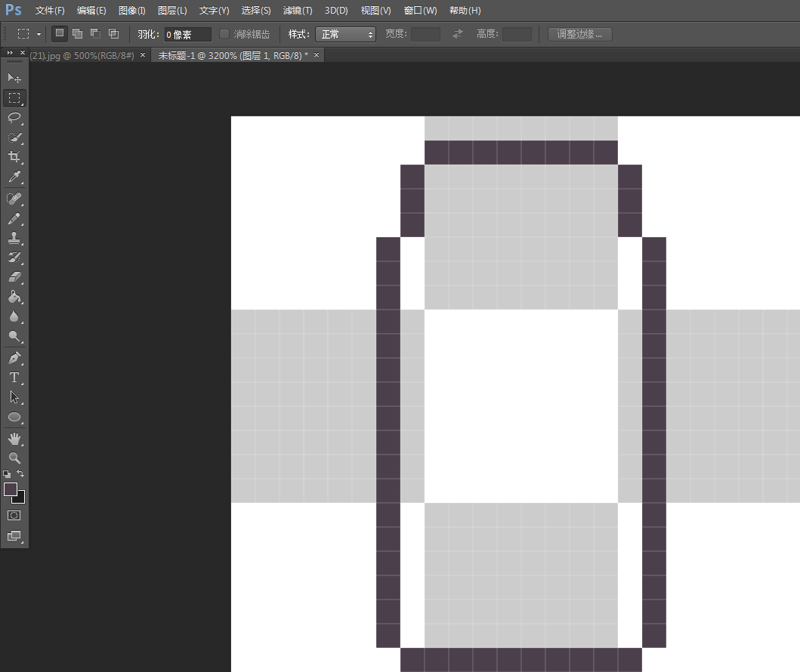
Task: Open the screen mode options
Action: point(14,536)
